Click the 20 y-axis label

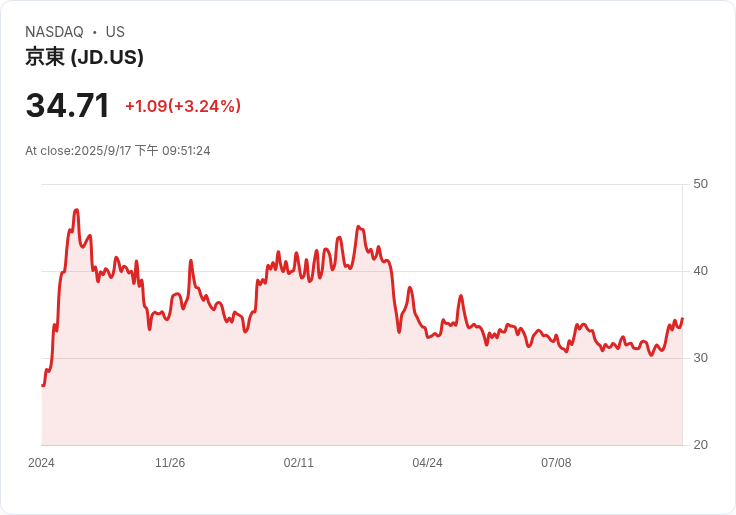[700, 445]
